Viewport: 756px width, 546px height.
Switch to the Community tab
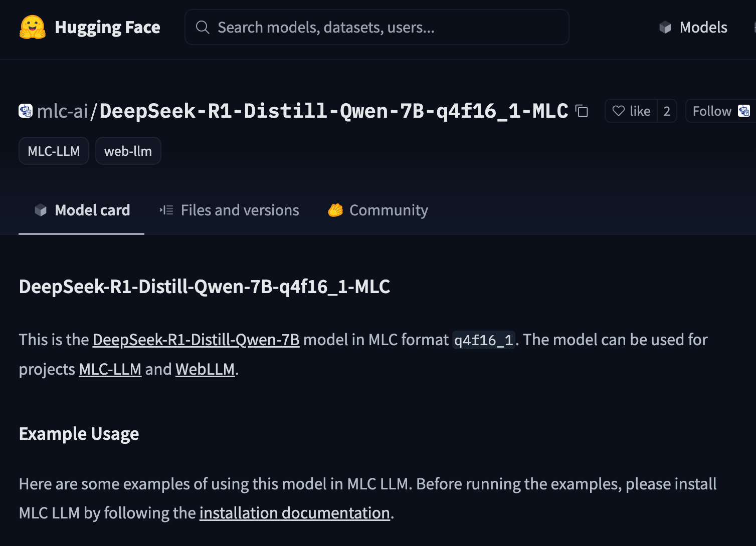click(378, 210)
